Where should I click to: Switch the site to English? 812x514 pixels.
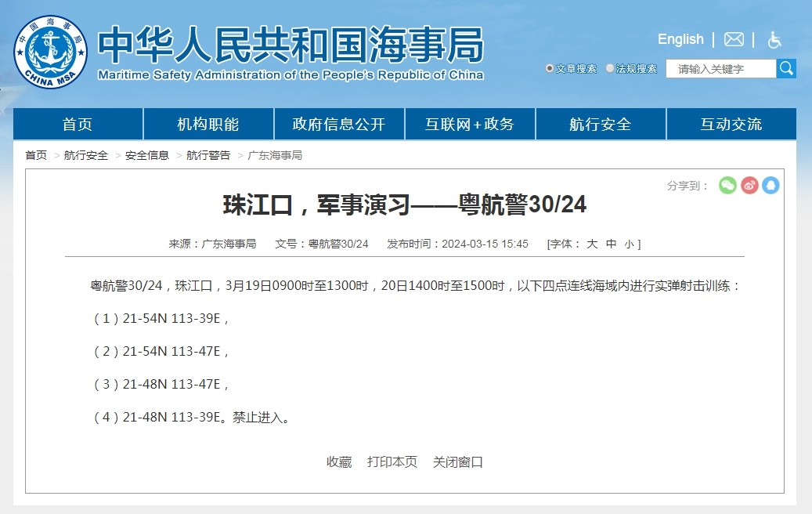680,39
